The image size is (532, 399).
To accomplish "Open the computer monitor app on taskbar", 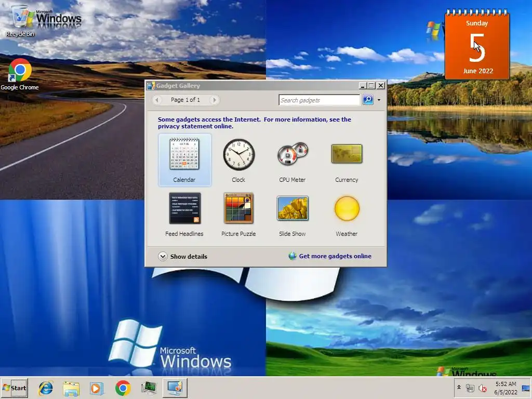I will point(149,389).
